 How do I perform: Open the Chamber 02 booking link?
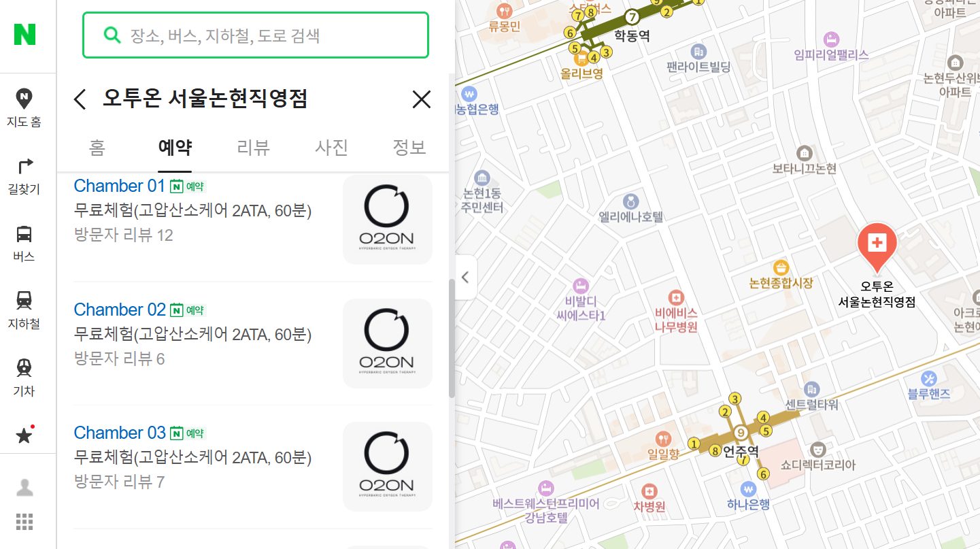pyautogui.click(x=120, y=310)
